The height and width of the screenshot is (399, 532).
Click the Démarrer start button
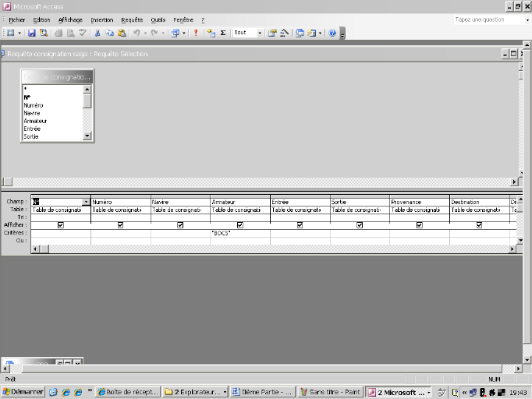(23, 392)
